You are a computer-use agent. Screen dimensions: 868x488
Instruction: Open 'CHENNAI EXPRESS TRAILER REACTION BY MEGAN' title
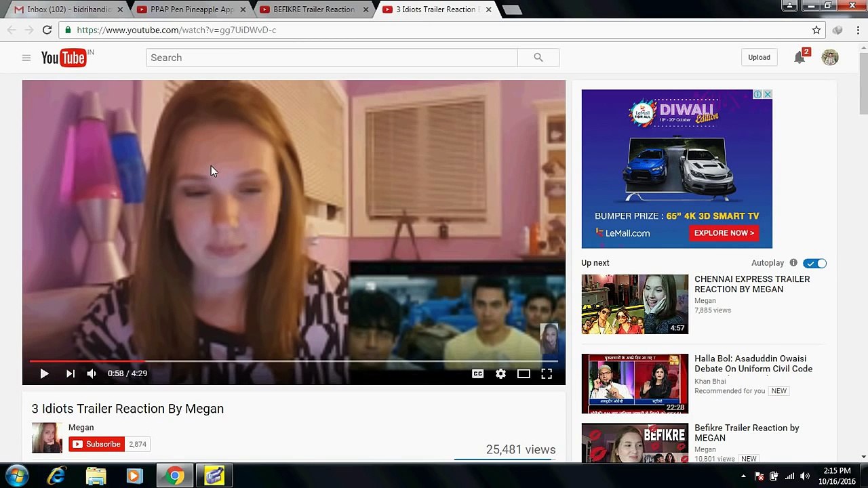pyautogui.click(x=752, y=284)
